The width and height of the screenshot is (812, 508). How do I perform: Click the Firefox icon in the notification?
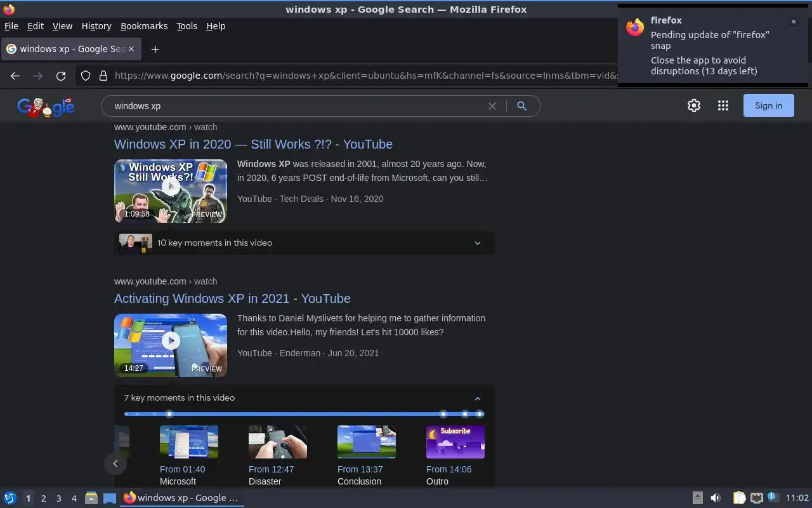[x=635, y=27]
